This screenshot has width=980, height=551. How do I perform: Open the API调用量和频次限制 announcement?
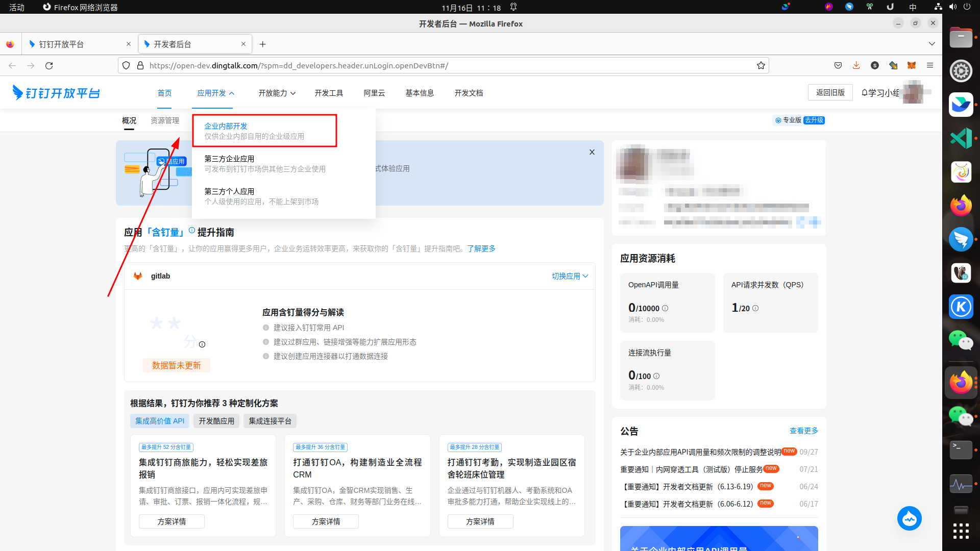[700, 452]
